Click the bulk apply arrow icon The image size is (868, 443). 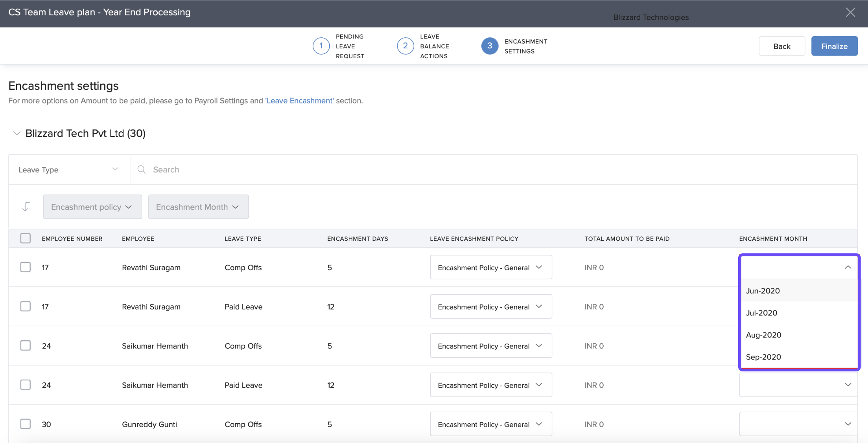pyautogui.click(x=26, y=207)
